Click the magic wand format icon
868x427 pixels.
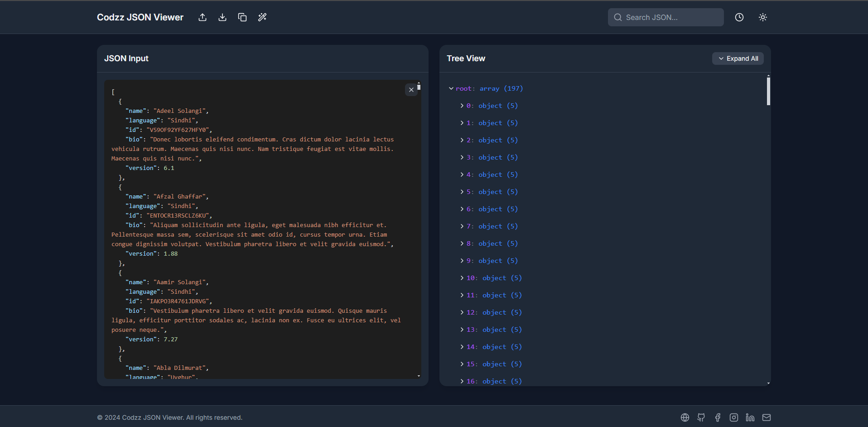coord(262,17)
